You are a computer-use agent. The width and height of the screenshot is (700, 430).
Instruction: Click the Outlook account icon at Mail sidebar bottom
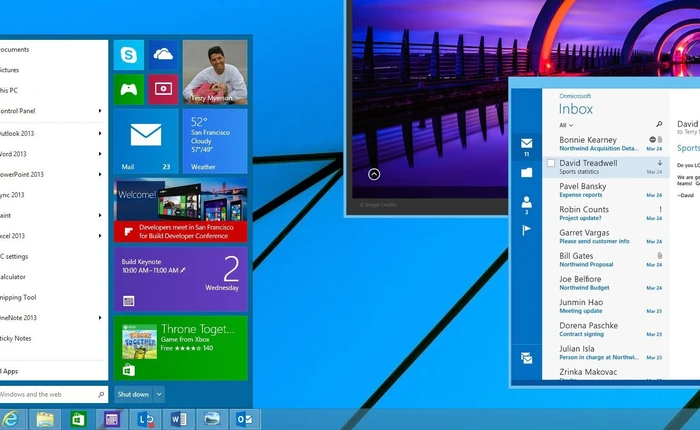pos(526,358)
